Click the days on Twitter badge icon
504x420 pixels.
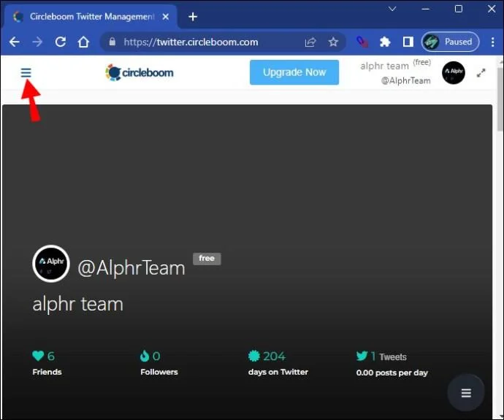tap(254, 356)
